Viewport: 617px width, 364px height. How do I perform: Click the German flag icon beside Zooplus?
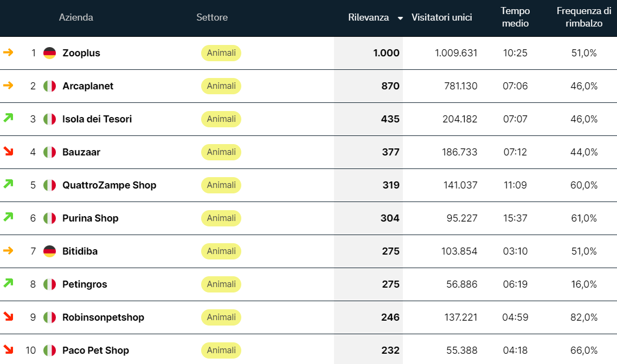pos(49,53)
